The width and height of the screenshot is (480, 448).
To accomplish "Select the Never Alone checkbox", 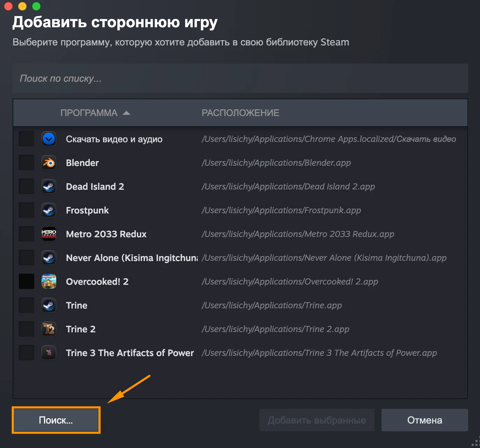I will click(x=27, y=258).
